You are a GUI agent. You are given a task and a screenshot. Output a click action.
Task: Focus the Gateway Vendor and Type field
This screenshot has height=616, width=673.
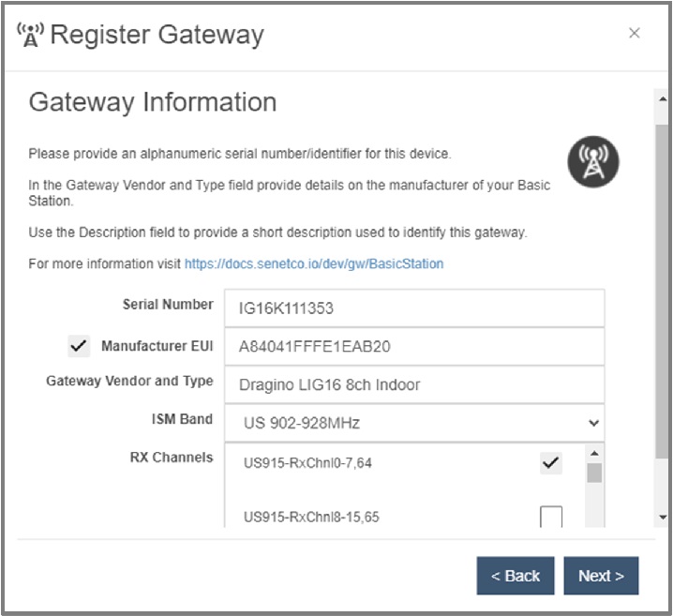tap(414, 384)
